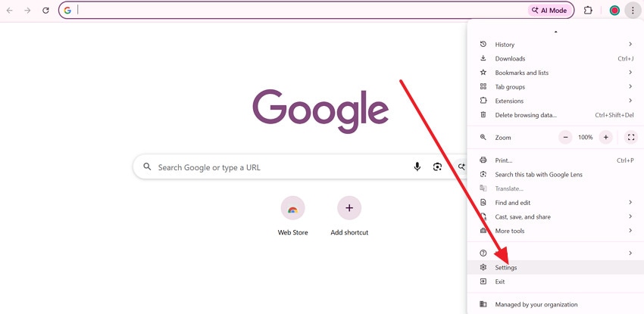This screenshot has height=314, width=644.
Task: Click the Add shortcut button
Action: 349,216
